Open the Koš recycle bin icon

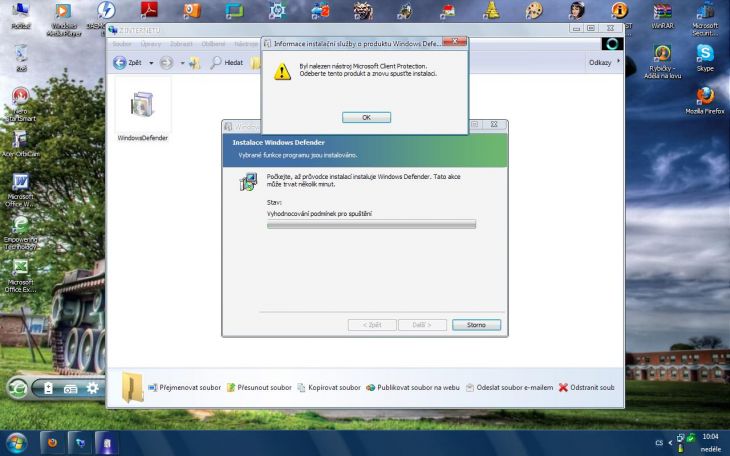(21, 58)
